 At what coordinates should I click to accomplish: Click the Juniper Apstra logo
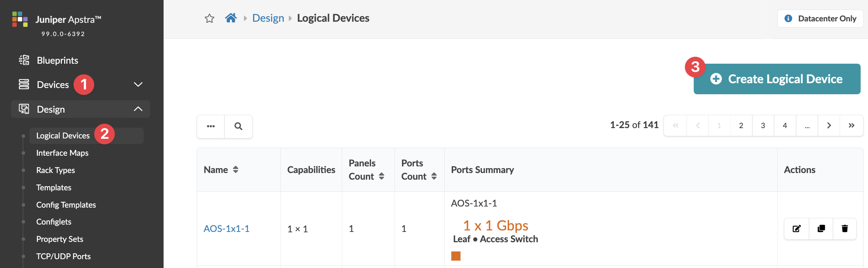(20, 19)
